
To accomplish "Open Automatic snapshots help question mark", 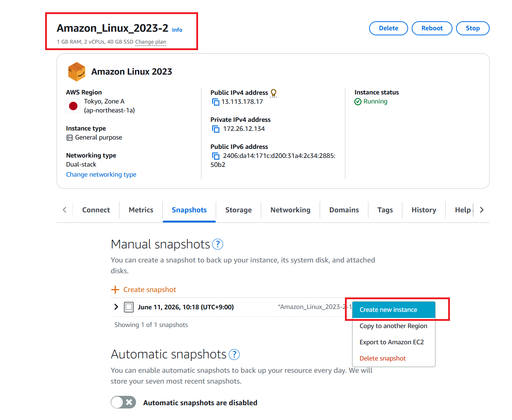I will coord(234,355).
